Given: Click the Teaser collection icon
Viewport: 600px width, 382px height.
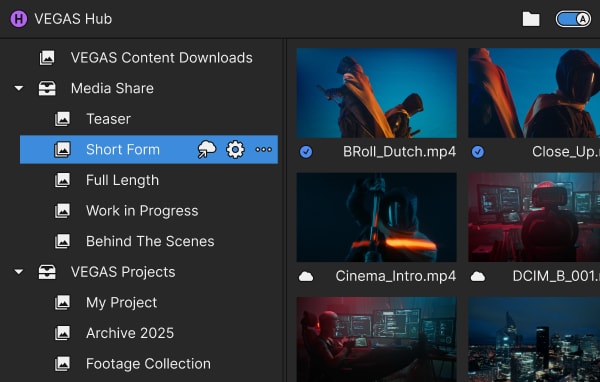Looking at the screenshot, I should coord(62,119).
